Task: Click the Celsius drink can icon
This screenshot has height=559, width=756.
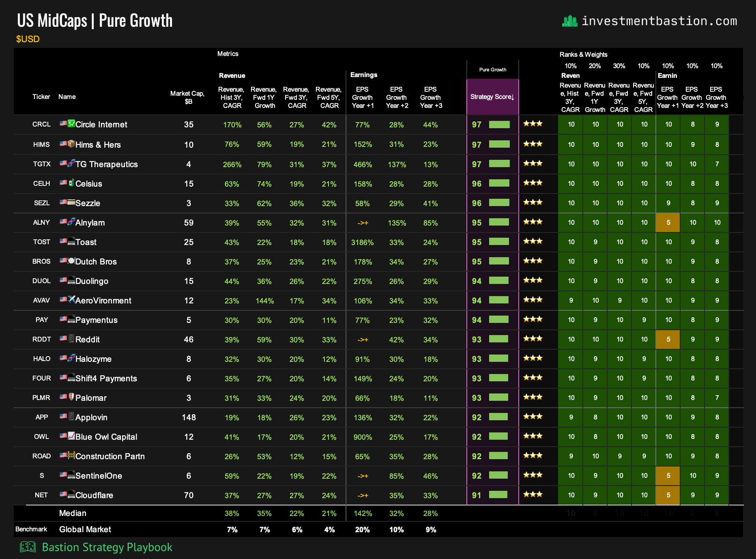Action: [x=71, y=183]
